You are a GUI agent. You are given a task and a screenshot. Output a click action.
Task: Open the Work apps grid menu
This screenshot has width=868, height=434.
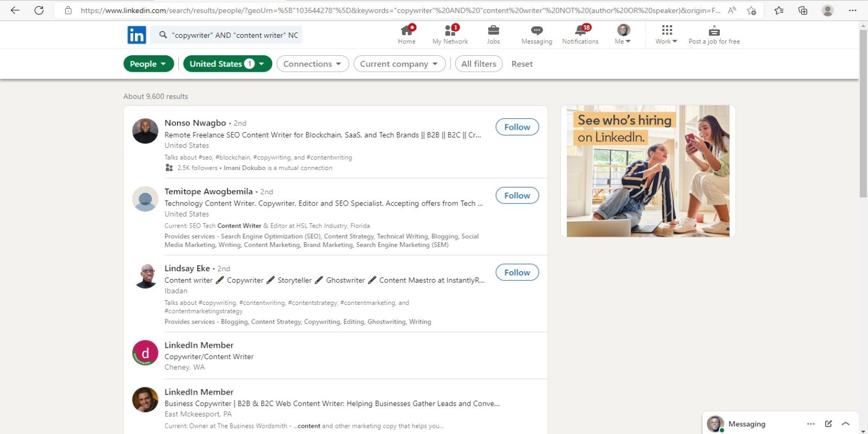click(667, 35)
